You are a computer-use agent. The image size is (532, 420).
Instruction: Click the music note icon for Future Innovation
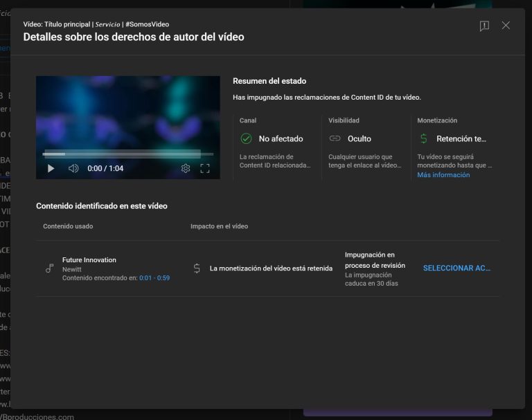[x=50, y=268]
